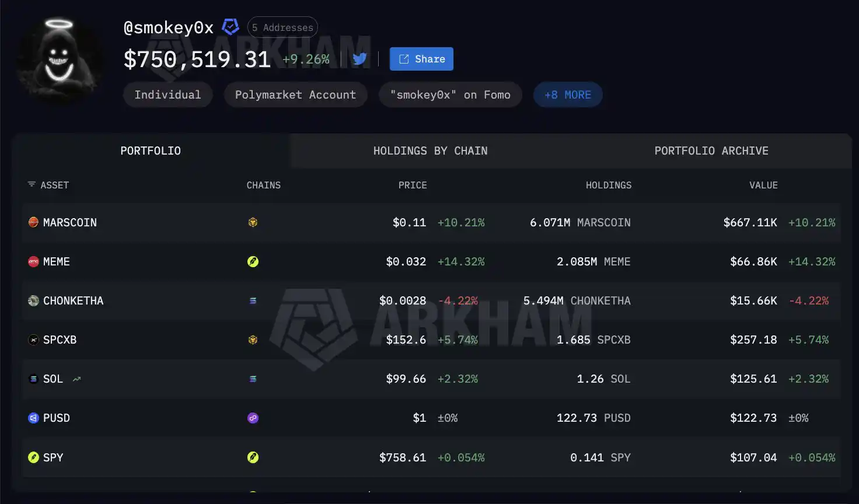Open the PORTFOLIO ARCHIVE tab
Image resolution: width=859 pixels, height=504 pixels.
711,151
